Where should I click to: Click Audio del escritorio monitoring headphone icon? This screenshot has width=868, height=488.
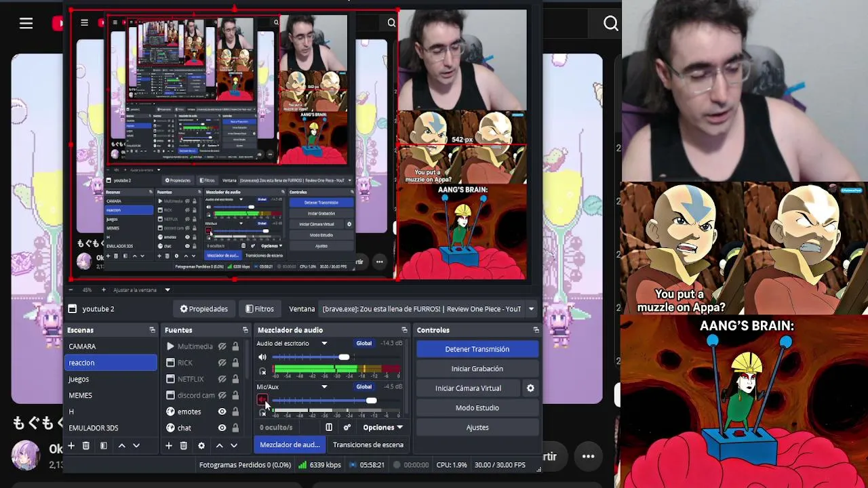pos(262,371)
